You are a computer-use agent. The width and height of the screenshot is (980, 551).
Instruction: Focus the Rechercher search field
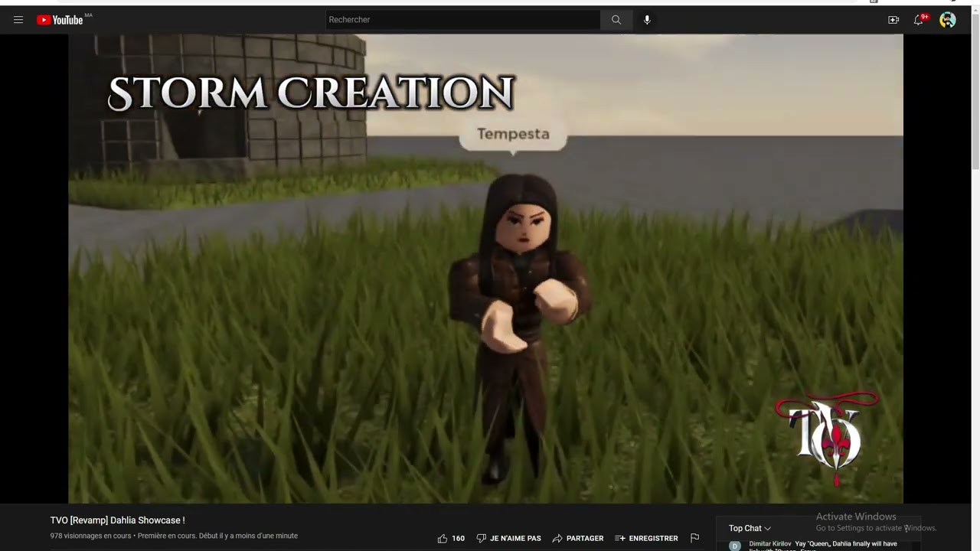[462, 20]
